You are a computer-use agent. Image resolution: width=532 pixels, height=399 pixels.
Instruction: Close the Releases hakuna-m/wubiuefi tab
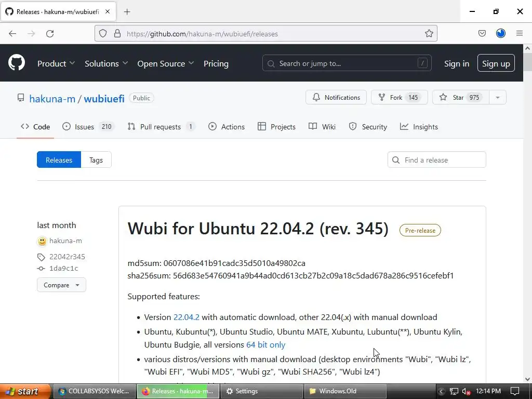click(x=107, y=11)
